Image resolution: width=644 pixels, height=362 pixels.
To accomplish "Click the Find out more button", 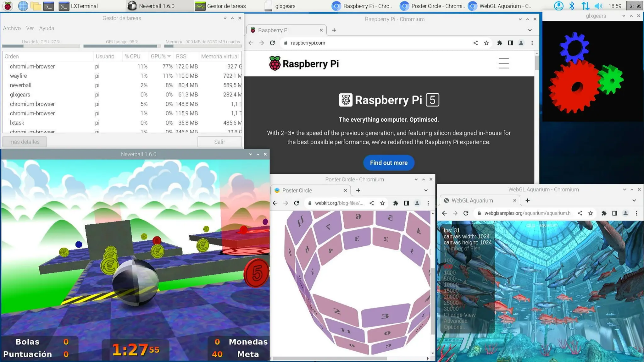I will (x=388, y=163).
